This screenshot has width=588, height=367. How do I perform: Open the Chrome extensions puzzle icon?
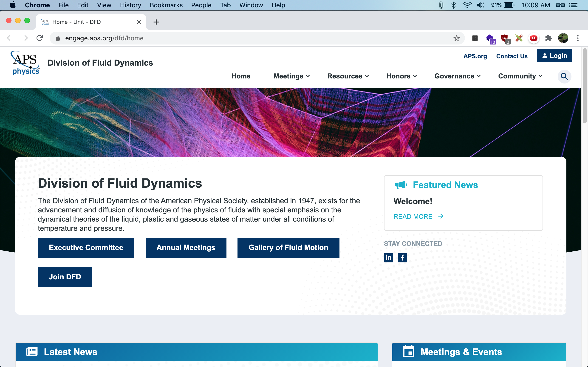coord(548,38)
